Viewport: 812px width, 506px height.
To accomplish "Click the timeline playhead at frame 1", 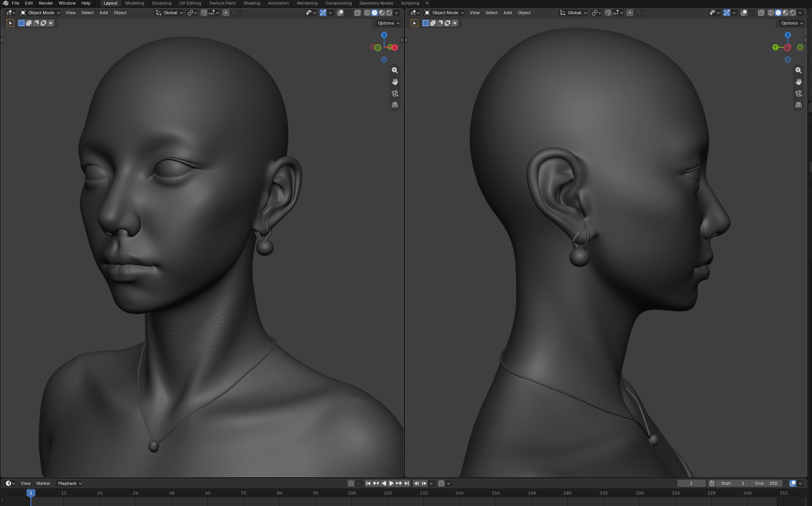I will [x=31, y=493].
